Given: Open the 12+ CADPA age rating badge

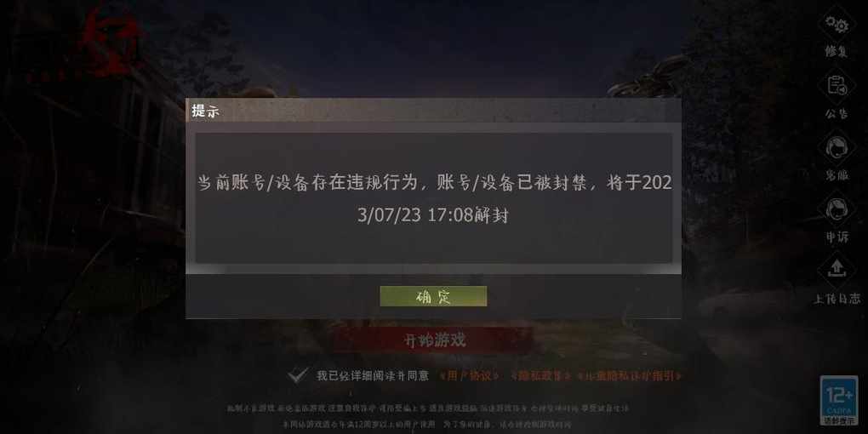Looking at the screenshot, I should pos(839,399).
